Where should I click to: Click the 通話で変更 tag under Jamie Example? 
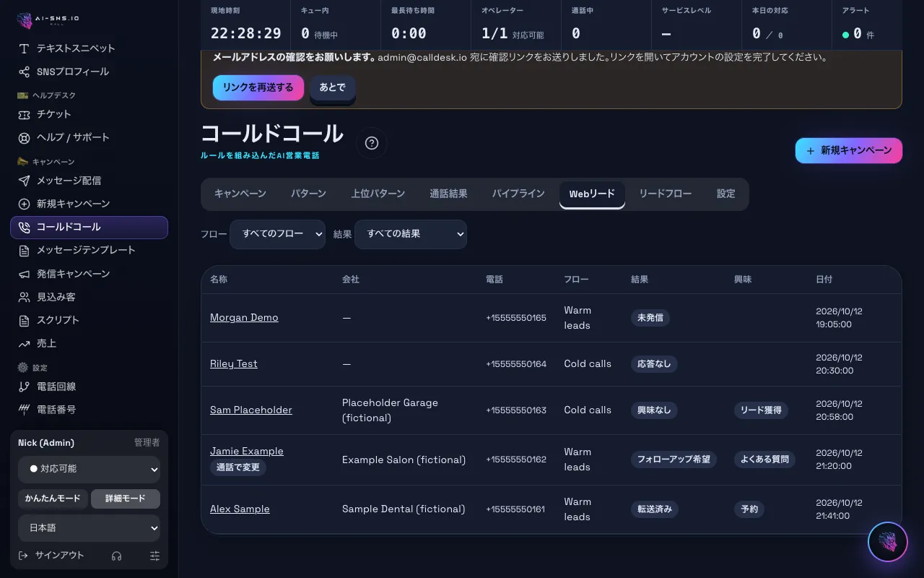[x=238, y=468]
